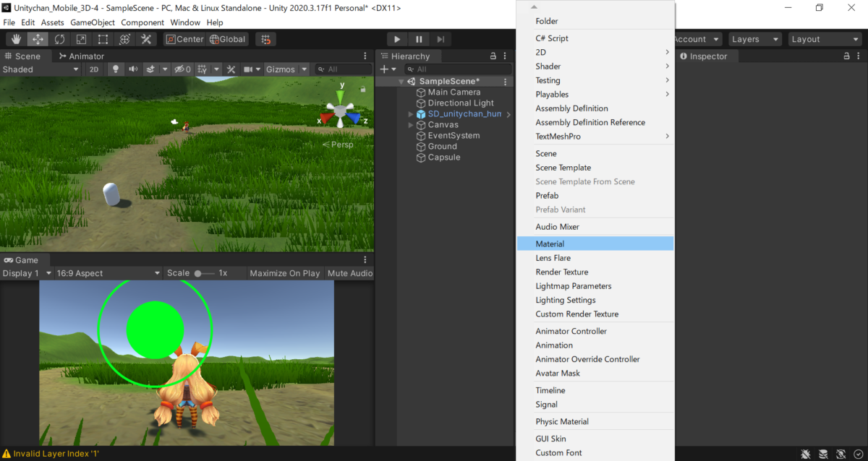Toggle 2D scene view mode

click(x=93, y=69)
